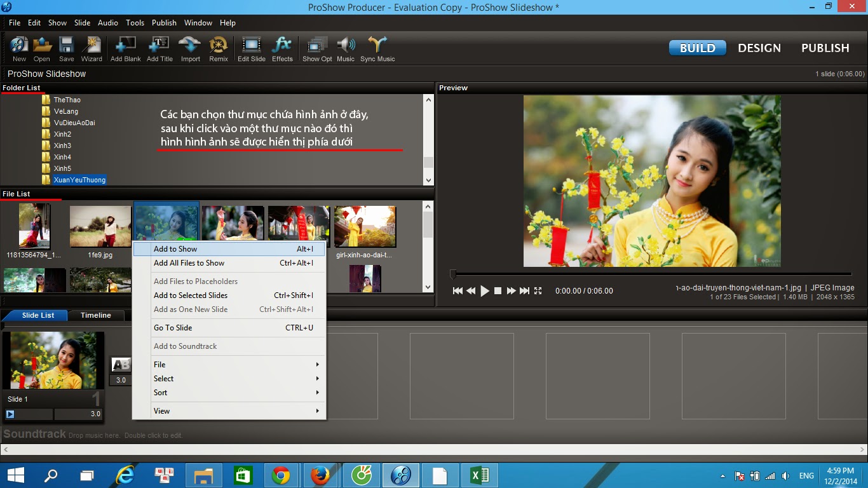Open Show Opt settings
Screen dimensions: 868x488
317,48
